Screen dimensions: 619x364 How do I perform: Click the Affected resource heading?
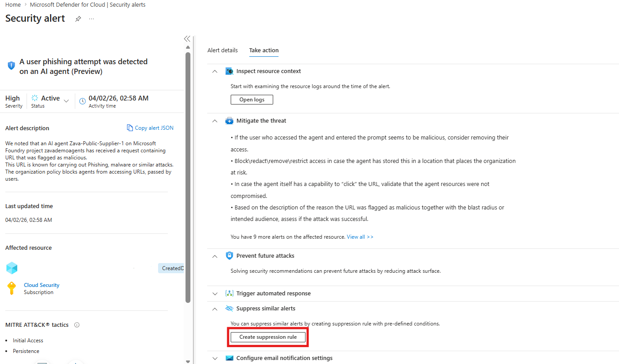pyautogui.click(x=28, y=248)
